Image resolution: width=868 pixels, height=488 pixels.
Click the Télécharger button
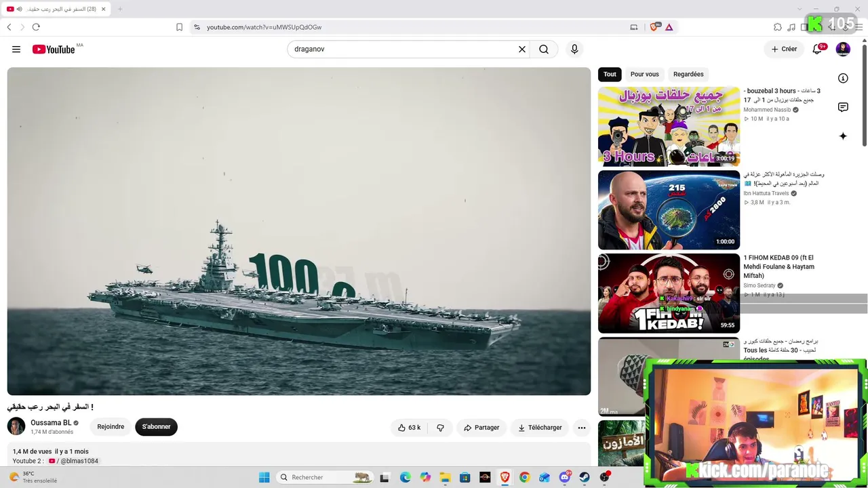pyautogui.click(x=540, y=428)
